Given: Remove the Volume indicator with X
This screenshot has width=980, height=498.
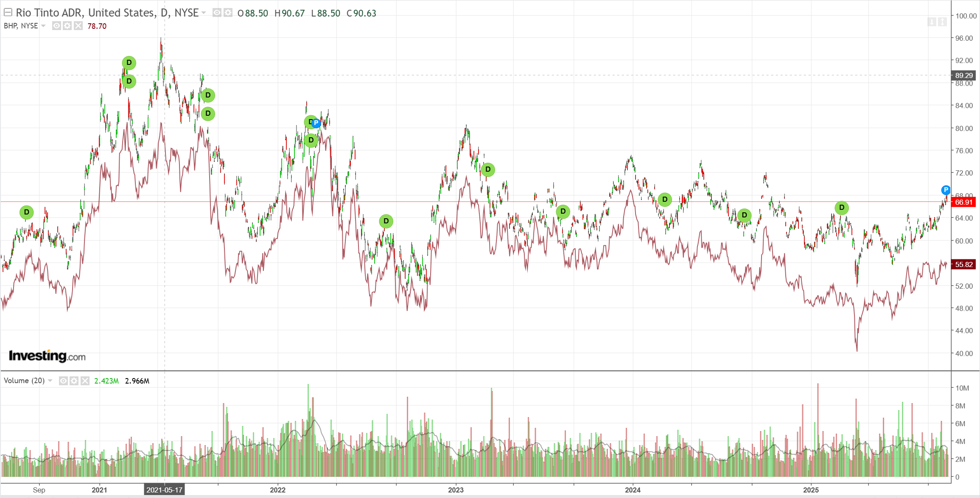Looking at the screenshot, I should coord(85,381).
